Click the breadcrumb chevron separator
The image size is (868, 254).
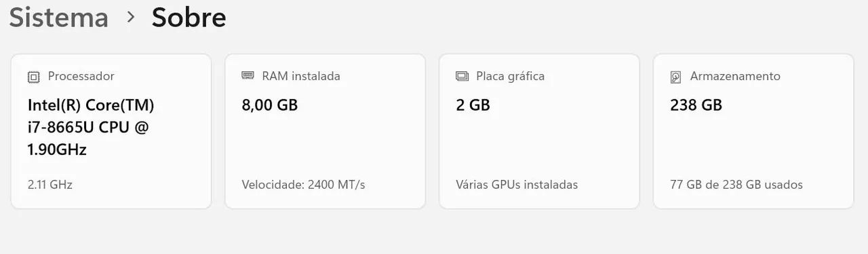click(x=131, y=18)
